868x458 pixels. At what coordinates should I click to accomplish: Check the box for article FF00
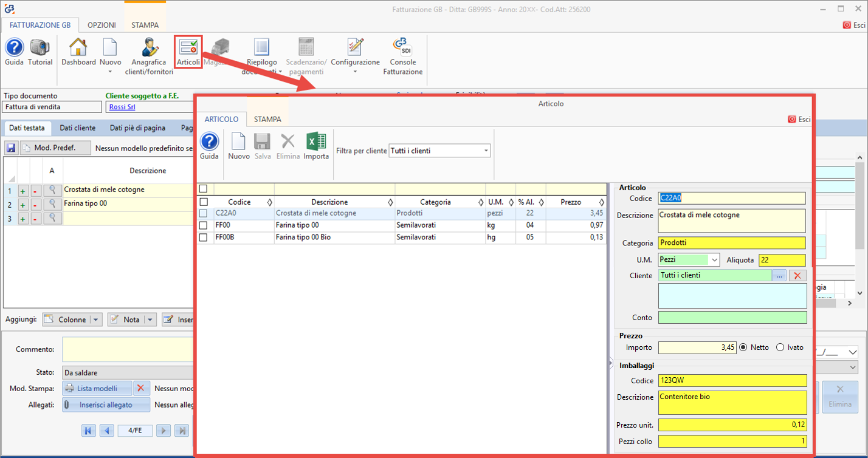coord(204,225)
